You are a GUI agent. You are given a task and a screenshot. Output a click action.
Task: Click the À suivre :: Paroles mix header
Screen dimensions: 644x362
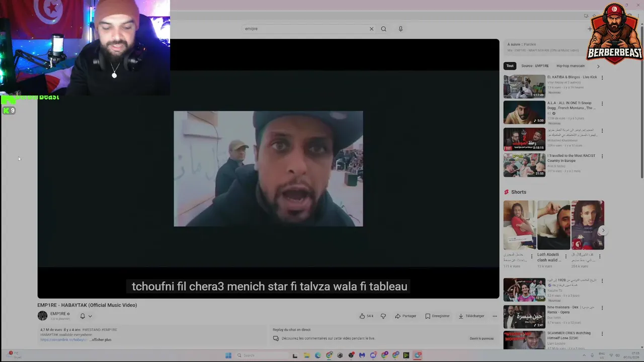click(521, 44)
